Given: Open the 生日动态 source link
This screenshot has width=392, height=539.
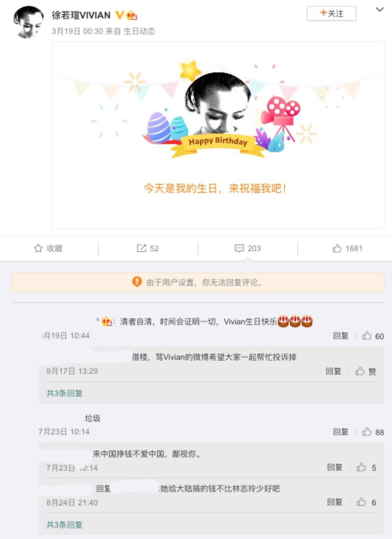Looking at the screenshot, I should 139,31.
